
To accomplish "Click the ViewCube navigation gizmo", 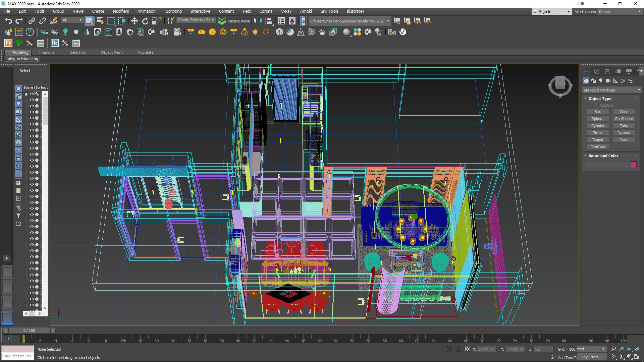I will coord(560,86).
